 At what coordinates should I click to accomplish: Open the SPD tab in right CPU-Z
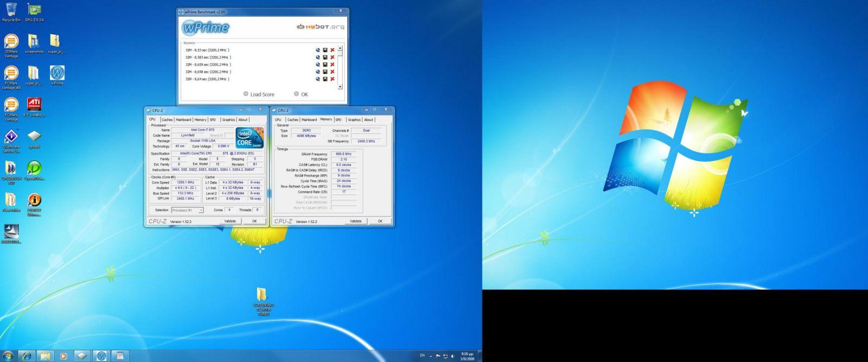point(339,119)
